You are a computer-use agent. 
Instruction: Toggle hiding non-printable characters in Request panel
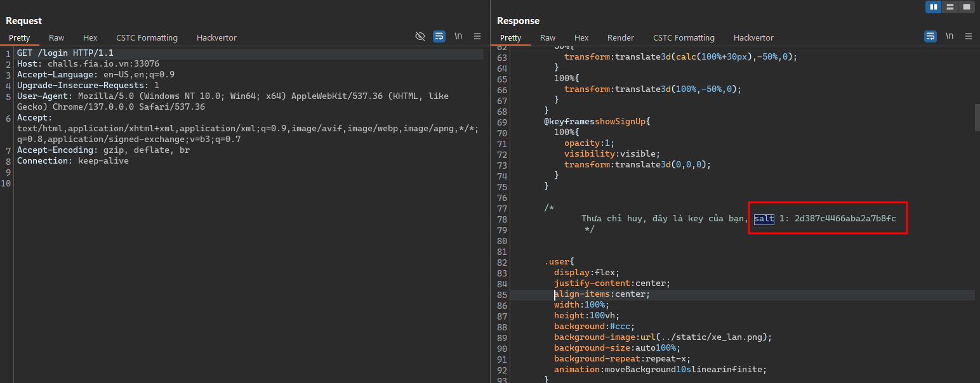(x=420, y=36)
